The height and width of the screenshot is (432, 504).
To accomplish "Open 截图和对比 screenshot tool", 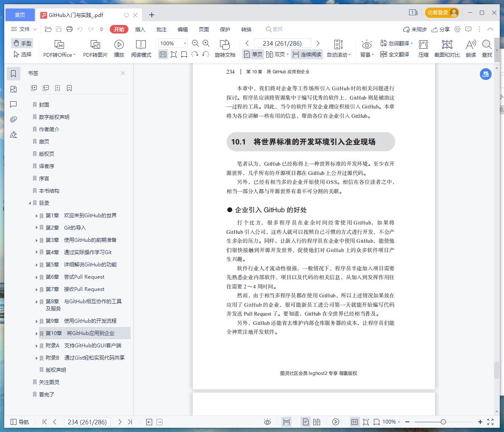I will pyautogui.click(x=447, y=49).
